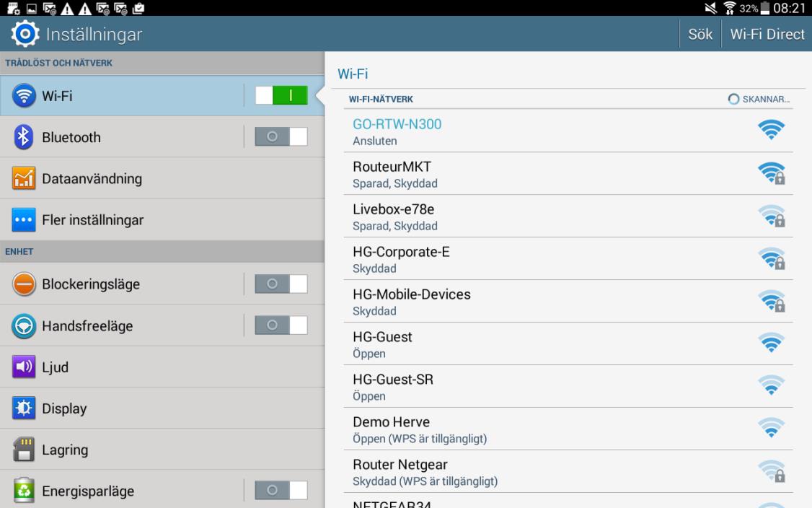Select RouteurMKT network

pyautogui.click(x=568, y=174)
